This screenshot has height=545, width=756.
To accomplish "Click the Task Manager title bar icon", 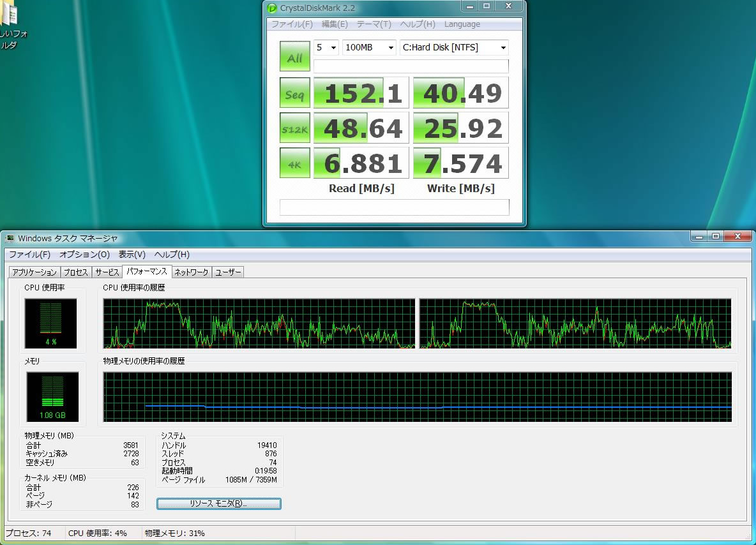I will 10,238.
